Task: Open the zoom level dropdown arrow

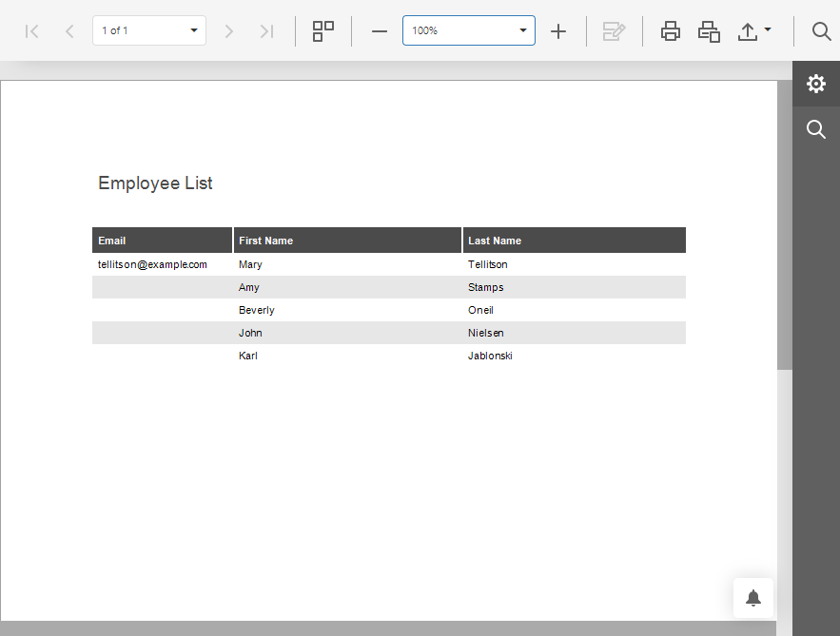Action: (x=523, y=30)
